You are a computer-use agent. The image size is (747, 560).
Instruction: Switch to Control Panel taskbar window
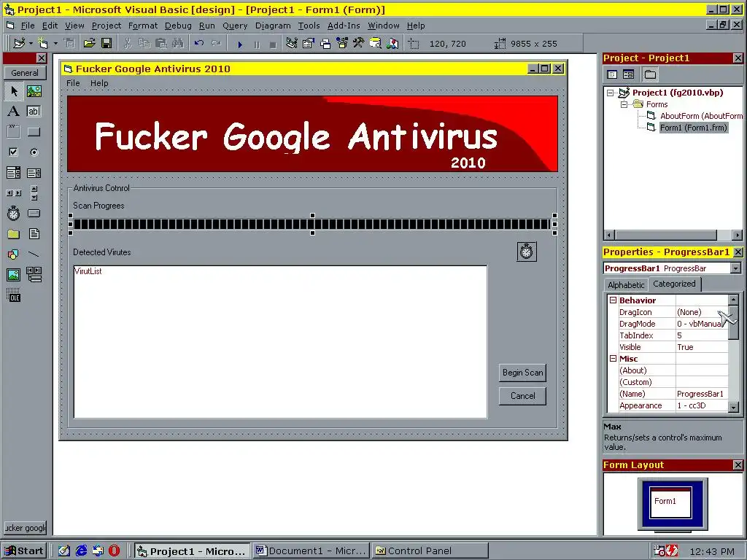430,551
